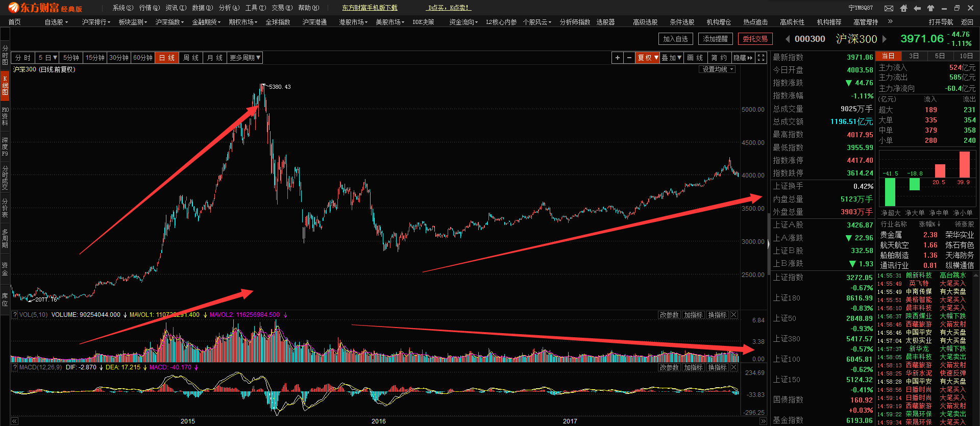Click 净超大 green bar in flow chart
Viewport: 980px width, 426px height.
(x=890, y=192)
